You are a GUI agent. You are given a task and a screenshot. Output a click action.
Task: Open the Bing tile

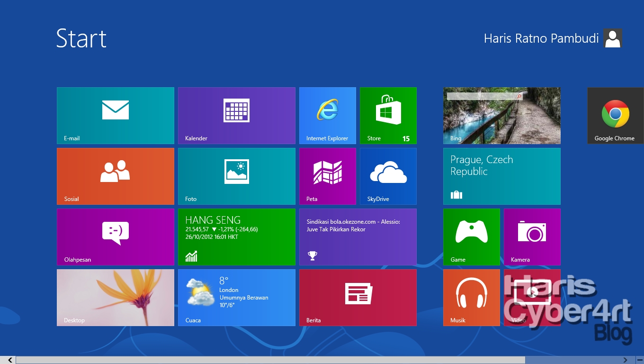[502, 116]
